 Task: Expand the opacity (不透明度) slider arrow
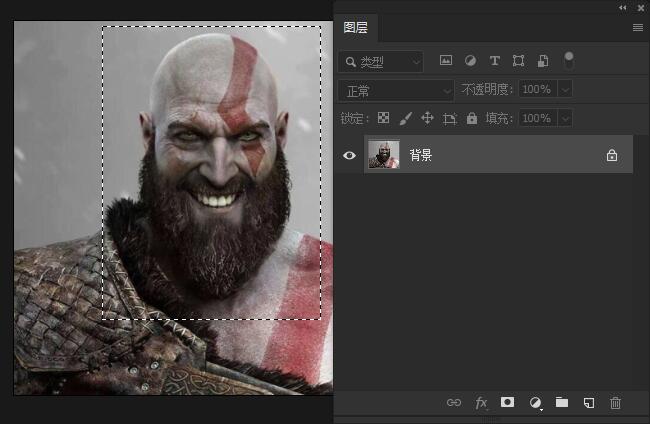pyautogui.click(x=565, y=90)
